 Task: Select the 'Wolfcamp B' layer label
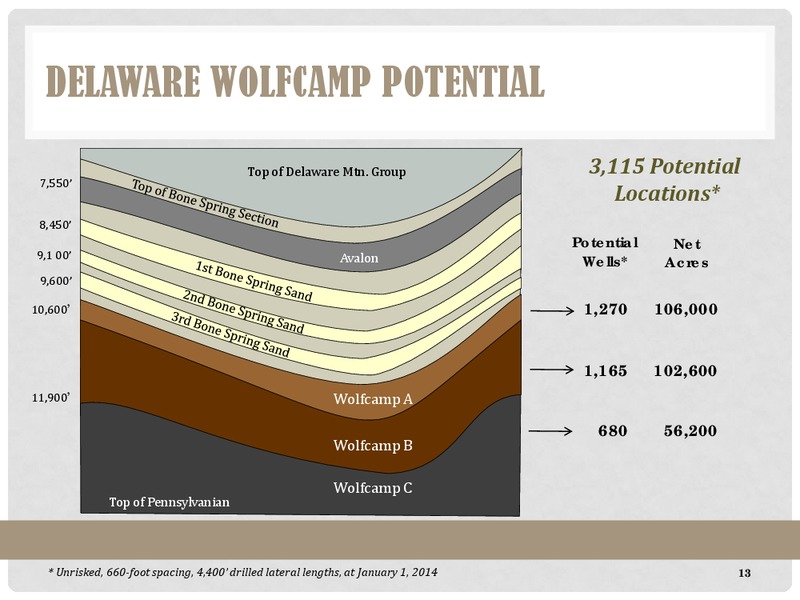point(373,445)
